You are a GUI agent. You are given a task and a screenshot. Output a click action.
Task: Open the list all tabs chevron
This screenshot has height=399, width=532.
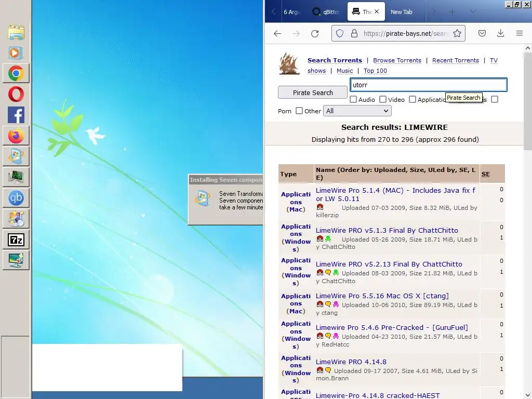pyautogui.click(x=473, y=12)
